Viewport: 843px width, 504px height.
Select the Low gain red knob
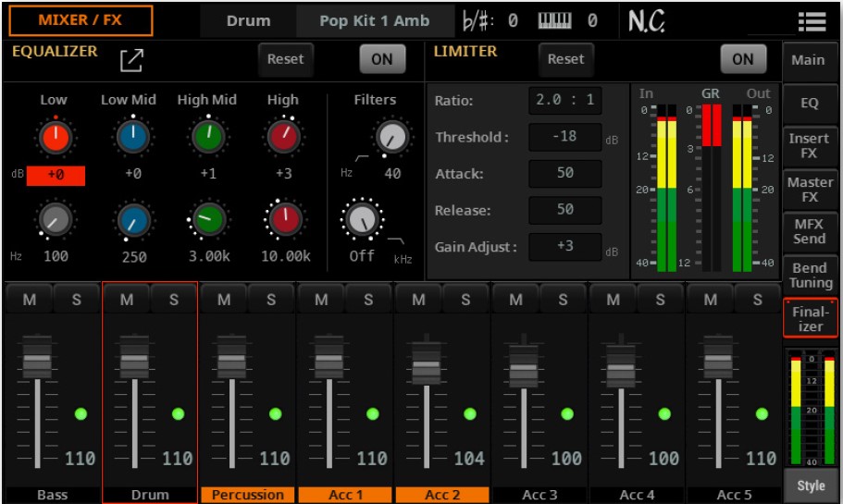(x=55, y=138)
